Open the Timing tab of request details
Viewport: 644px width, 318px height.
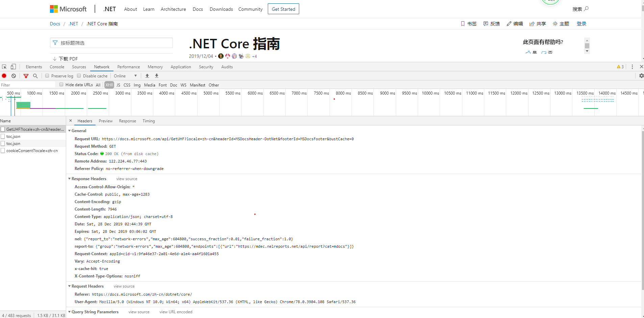pos(149,121)
